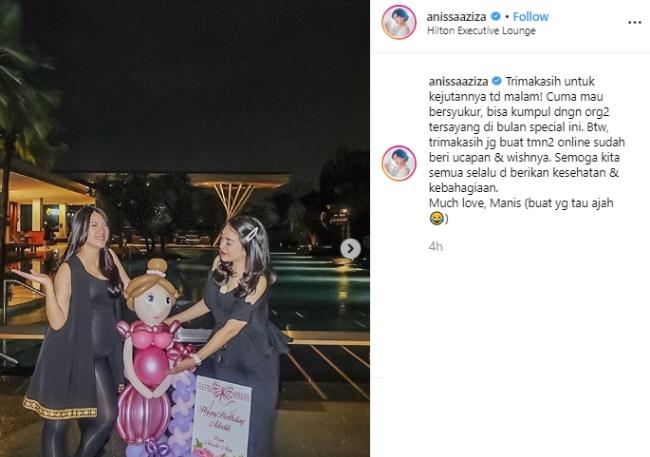650x457 pixels.
Task: Click the Follow link beside anissaaziza
Action: pos(531,17)
